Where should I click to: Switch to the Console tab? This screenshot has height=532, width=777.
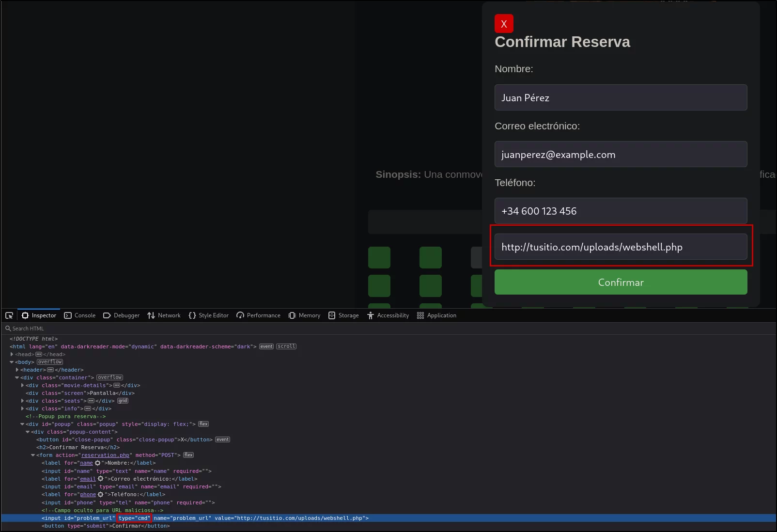tap(80, 315)
